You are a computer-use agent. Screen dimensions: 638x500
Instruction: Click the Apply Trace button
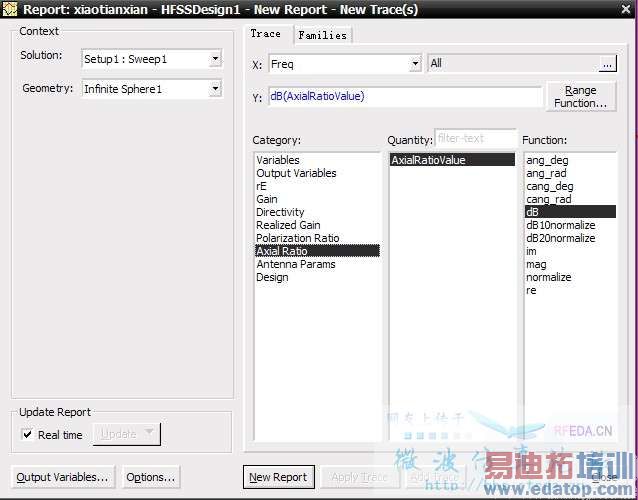(x=360, y=477)
